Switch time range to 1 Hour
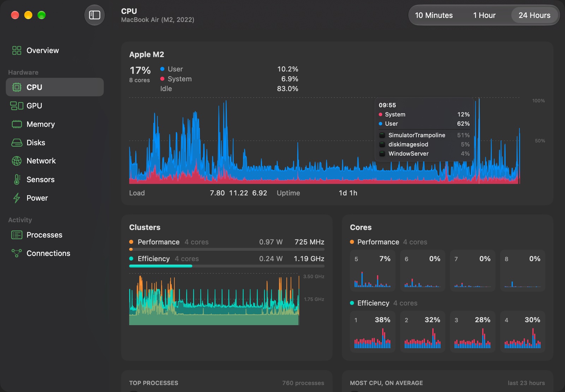The height and width of the screenshot is (392, 565). pyautogui.click(x=484, y=15)
